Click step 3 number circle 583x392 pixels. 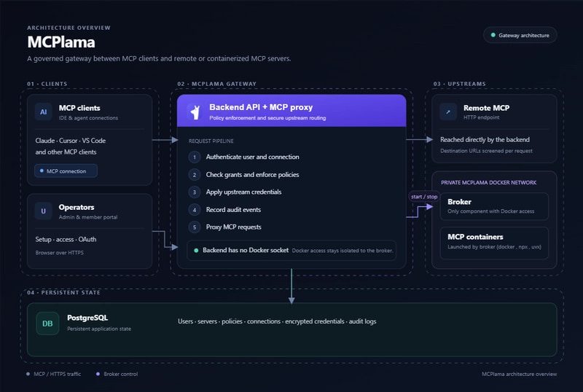pos(194,192)
